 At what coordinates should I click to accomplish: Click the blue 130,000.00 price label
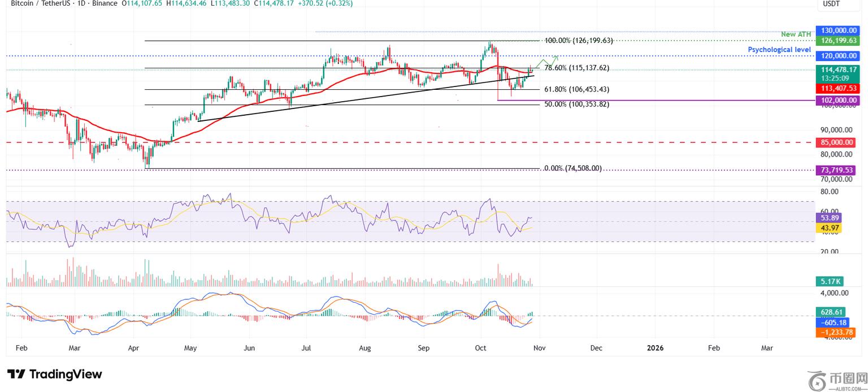coord(836,31)
